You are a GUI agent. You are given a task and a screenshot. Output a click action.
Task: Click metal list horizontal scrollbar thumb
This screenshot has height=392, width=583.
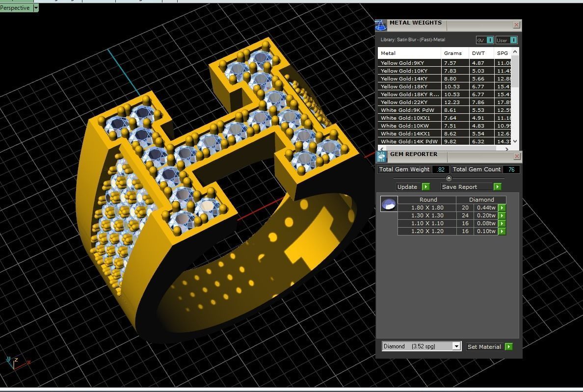click(x=441, y=149)
